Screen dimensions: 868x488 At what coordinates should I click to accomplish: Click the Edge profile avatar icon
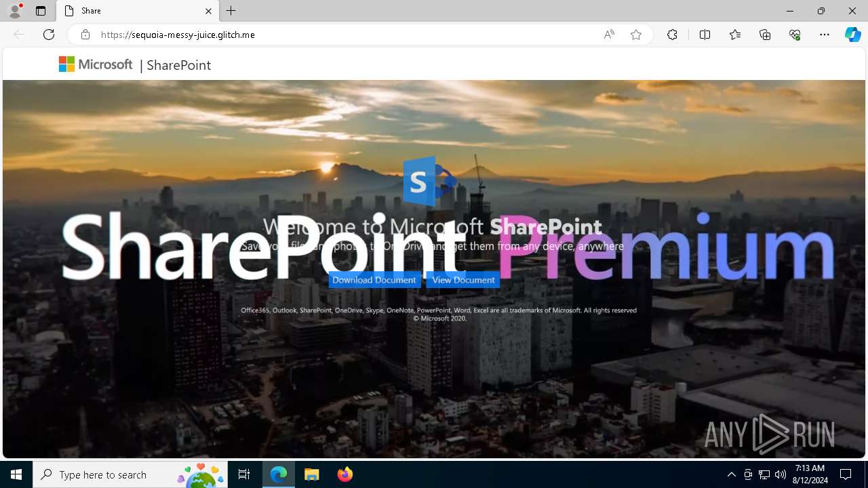(x=15, y=11)
